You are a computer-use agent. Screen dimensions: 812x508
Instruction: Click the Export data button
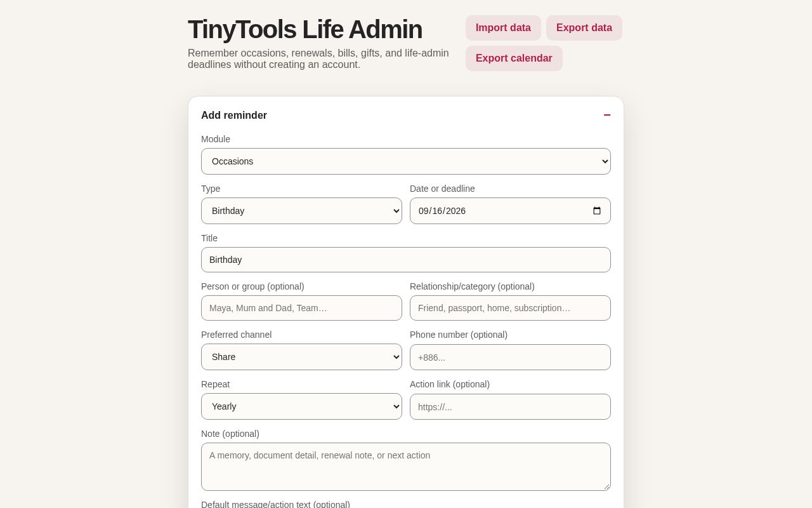click(584, 28)
